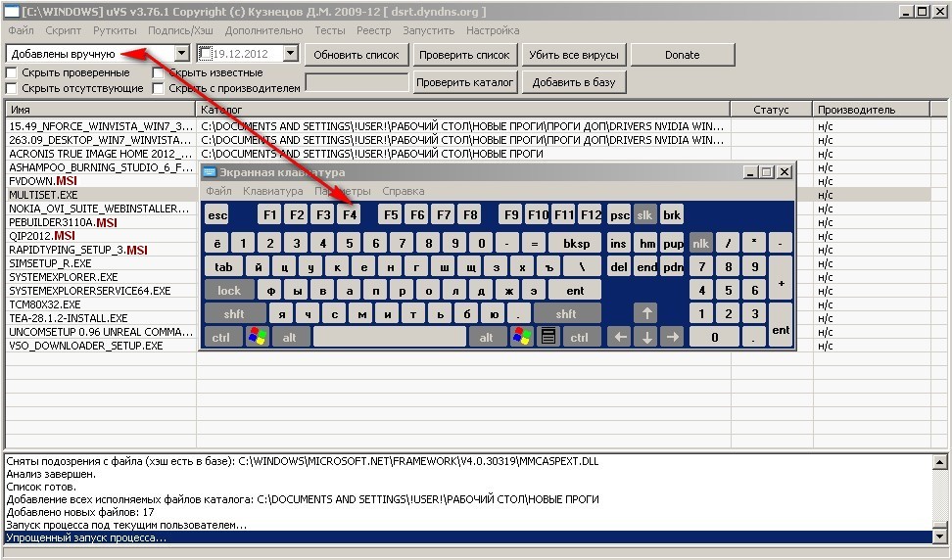The width and height of the screenshot is (952, 560).
Task: Click the esc key on on-screen keyboard
Action: point(217,214)
